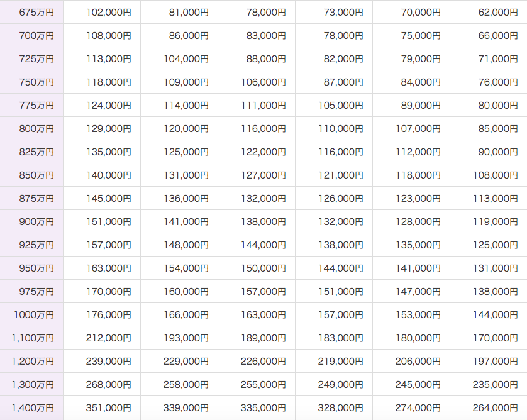This screenshot has height=420, width=527.
Task: Click the 351,000円 cell
Action: coord(102,407)
